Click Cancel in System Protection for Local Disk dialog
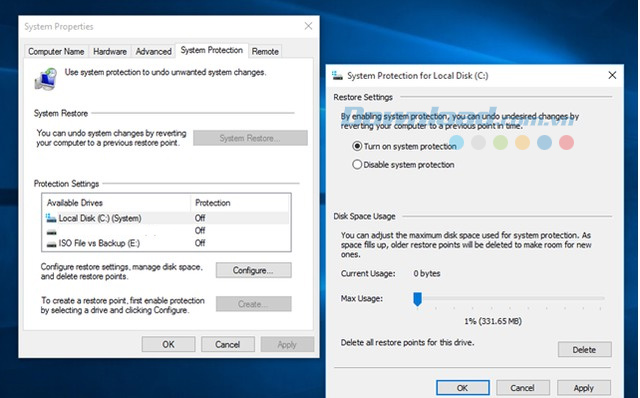640x398 pixels. 522,388
